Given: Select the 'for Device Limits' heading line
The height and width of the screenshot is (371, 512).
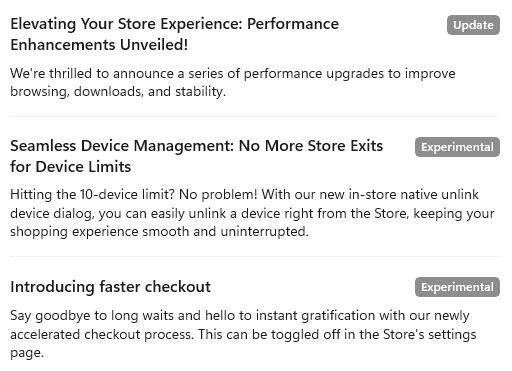Looking at the screenshot, I should click(70, 167).
